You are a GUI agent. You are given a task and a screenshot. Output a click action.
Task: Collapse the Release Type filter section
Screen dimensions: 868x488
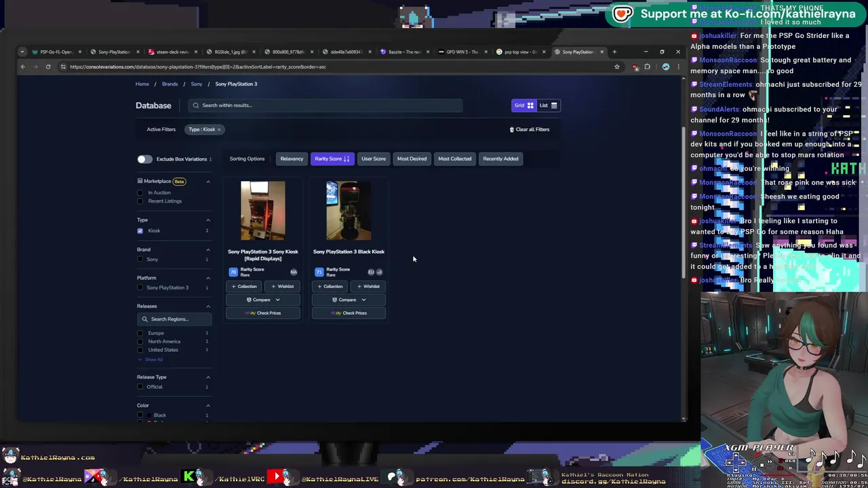click(x=208, y=377)
